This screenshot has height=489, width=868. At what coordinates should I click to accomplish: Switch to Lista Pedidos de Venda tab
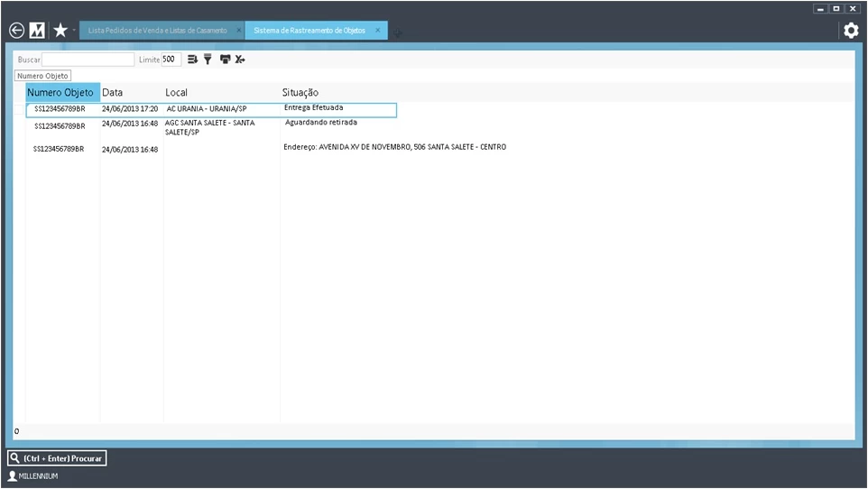(x=157, y=31)
